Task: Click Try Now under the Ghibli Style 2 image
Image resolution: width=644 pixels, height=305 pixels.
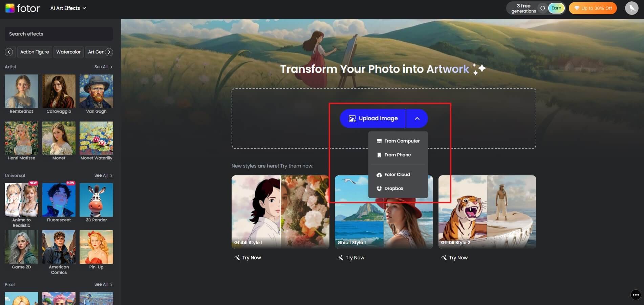Action: coord(454,258)
